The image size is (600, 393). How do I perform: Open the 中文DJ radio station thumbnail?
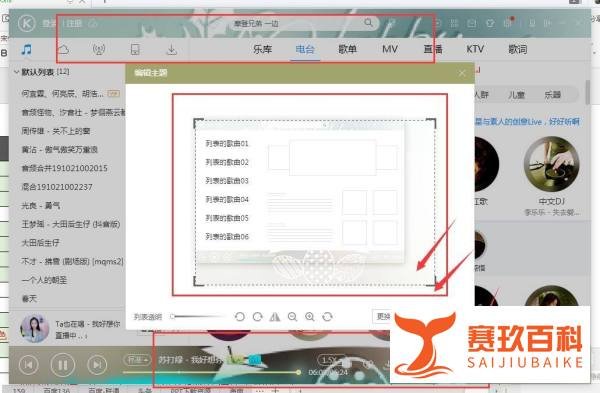(x=551, y=164)
